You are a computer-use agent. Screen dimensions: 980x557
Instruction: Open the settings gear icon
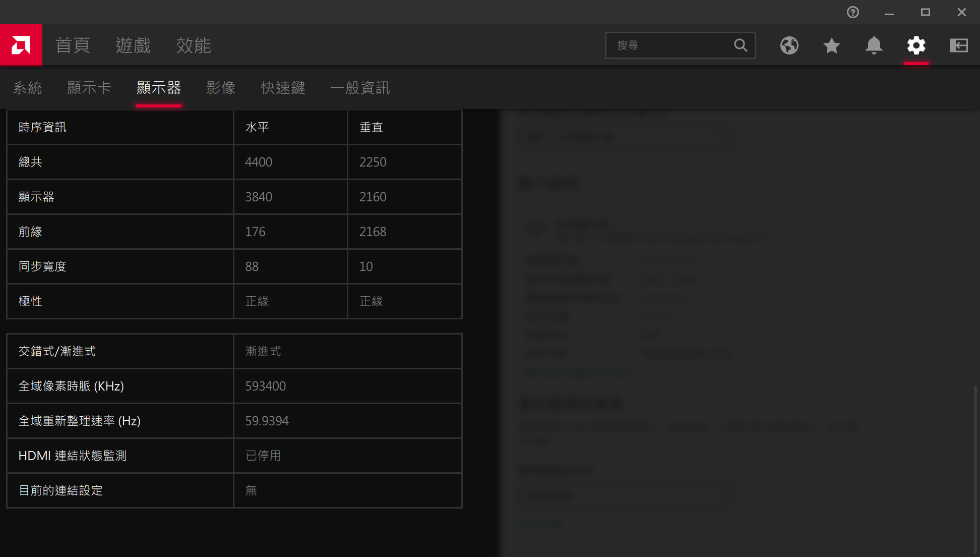click(x=916, y=45)
